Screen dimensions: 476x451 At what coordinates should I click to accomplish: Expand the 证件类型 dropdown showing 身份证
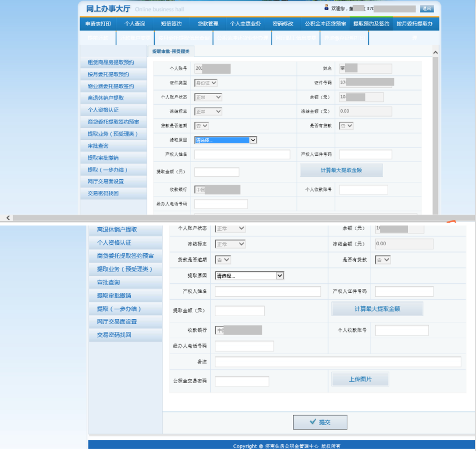[206, 83]
